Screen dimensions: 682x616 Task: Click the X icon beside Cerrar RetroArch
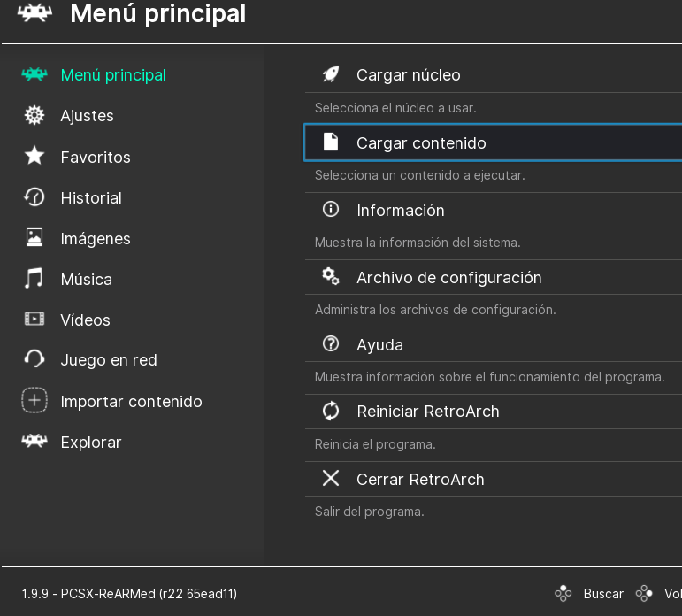pos(331,479)
